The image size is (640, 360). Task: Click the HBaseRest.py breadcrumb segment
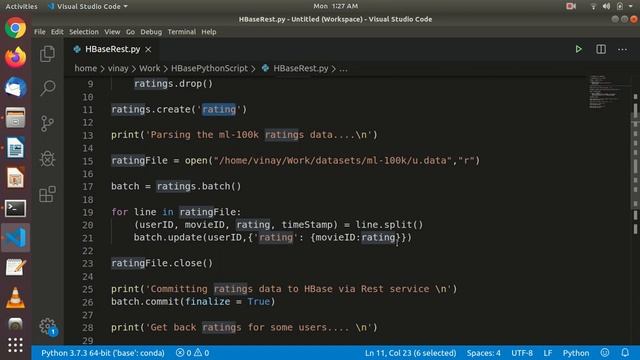300,69
